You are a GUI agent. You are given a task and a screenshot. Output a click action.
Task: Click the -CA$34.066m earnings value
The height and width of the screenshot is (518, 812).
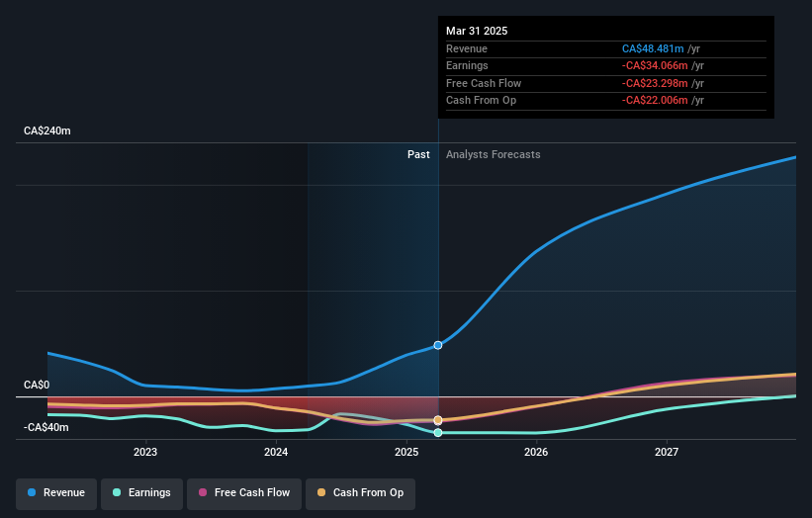(655, 65)
